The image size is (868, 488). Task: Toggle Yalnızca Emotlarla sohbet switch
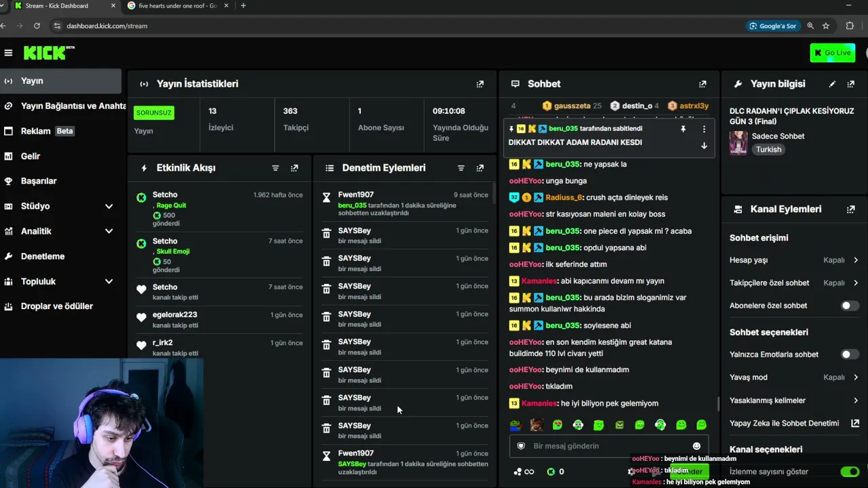(x=850, y=354)
